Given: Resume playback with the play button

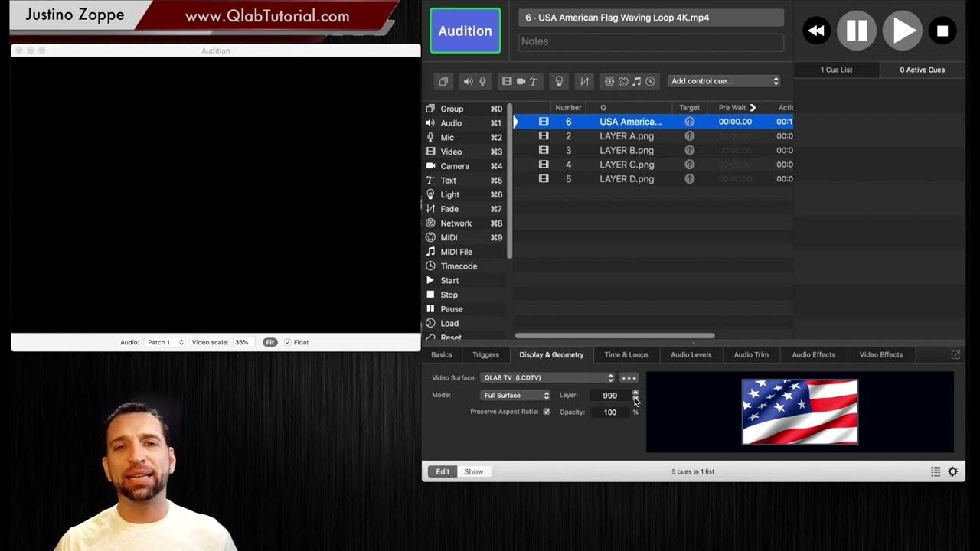Looking at the screenshot, I should point(903,31).
